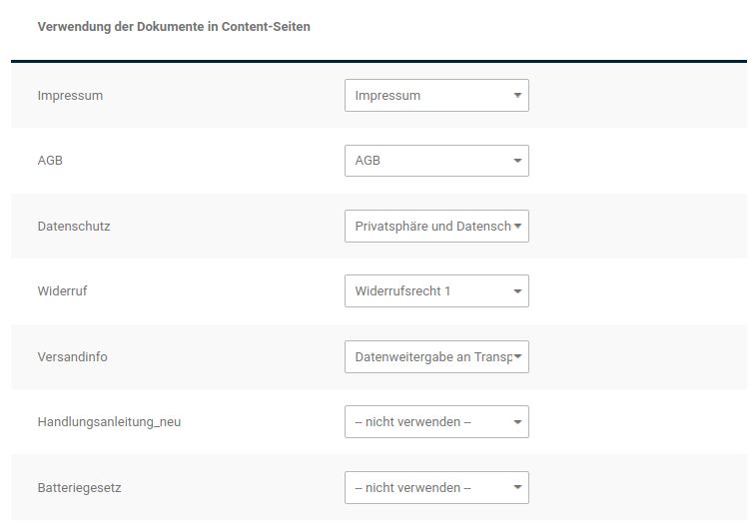Click the arrow icon in Impressum select box
The image size is (756, 532).
pyautogui.click(x=517, y=96)
